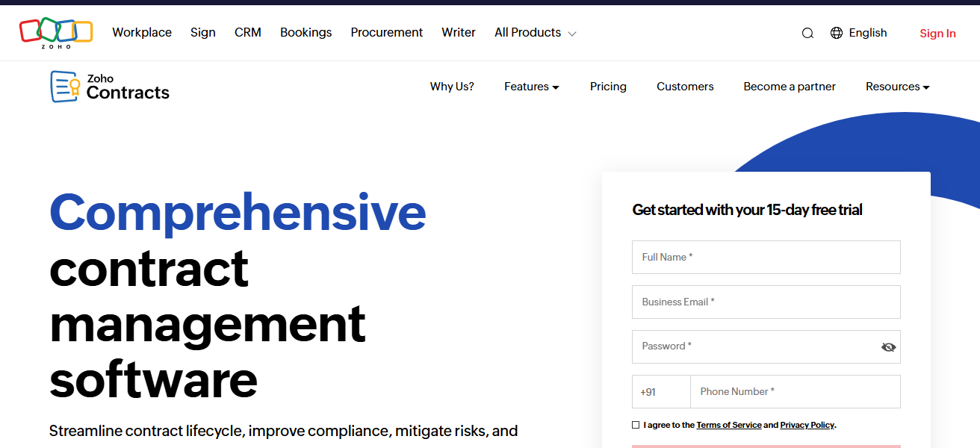
Task: Open the Procurement product link
Action: point(387,33)
